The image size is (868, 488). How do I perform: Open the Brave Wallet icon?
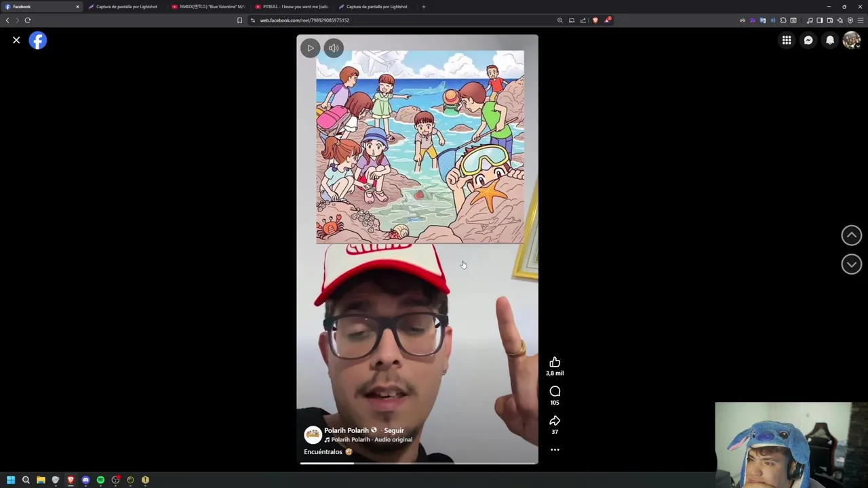coord(830,20)
